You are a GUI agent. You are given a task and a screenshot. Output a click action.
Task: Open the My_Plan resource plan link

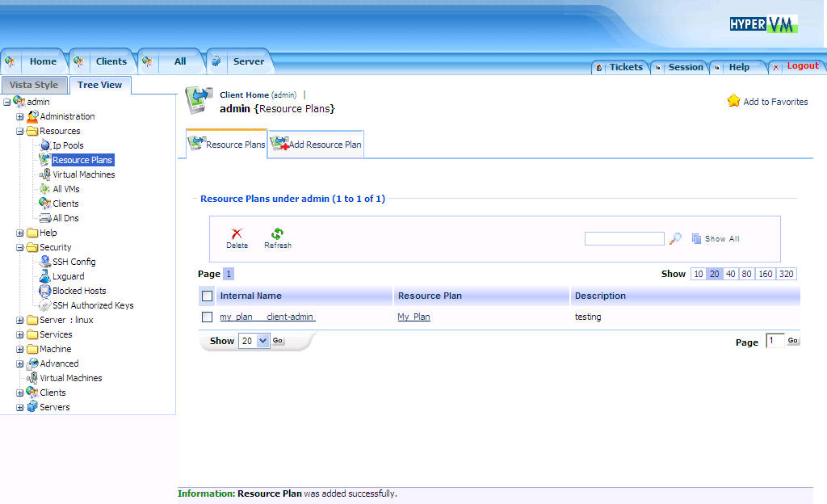point(413,317)
